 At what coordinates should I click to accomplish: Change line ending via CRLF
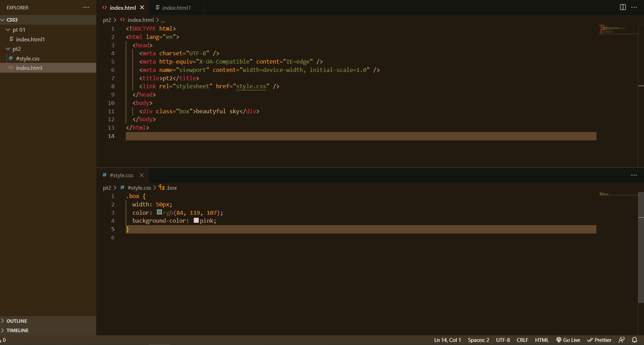coord(522,340)
